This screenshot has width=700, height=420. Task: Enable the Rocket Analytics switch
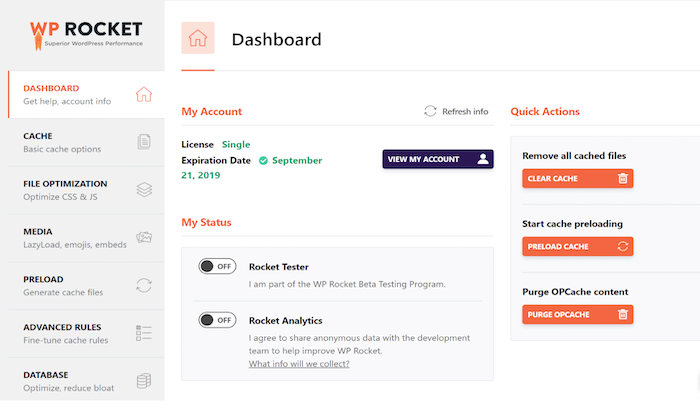(x=217, y=320)
